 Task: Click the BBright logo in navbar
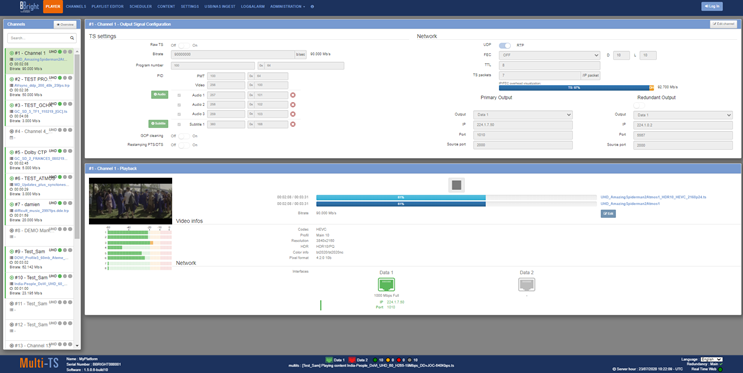pos(29,6)
